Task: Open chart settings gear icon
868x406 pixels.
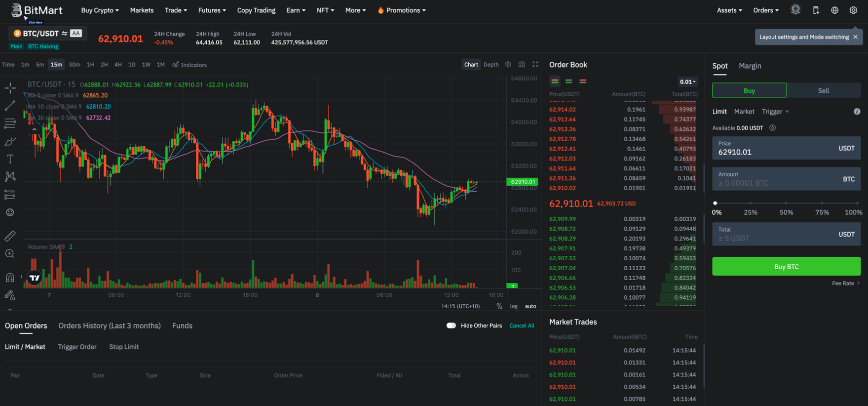Action: click(508, 65)
